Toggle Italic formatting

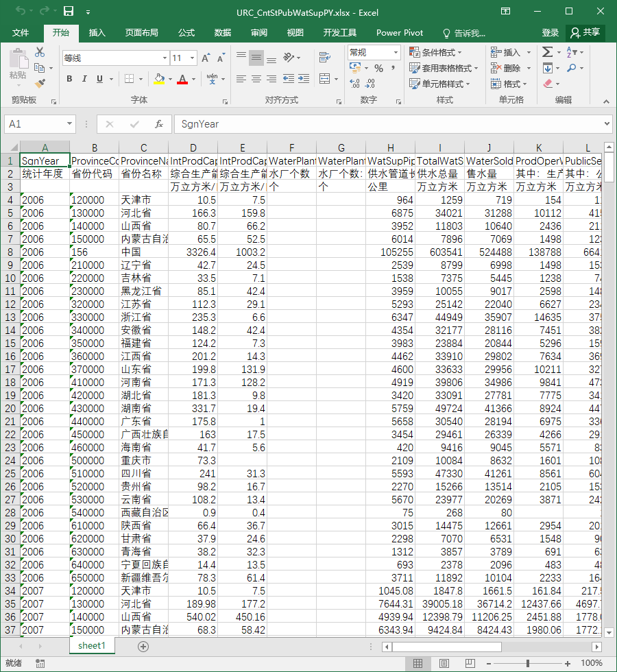[84, 79]
